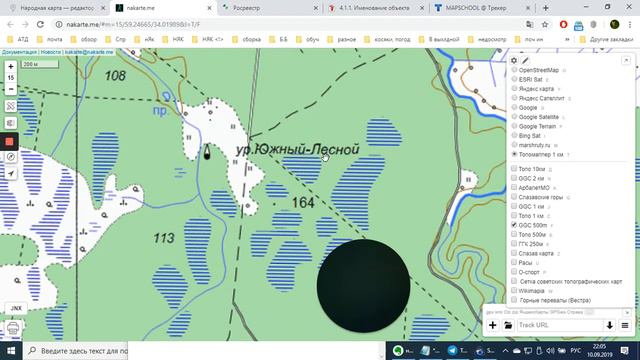Switch to MAPSCHOOL Трекер tab
The image size is (640, 360).
point(476,8)
